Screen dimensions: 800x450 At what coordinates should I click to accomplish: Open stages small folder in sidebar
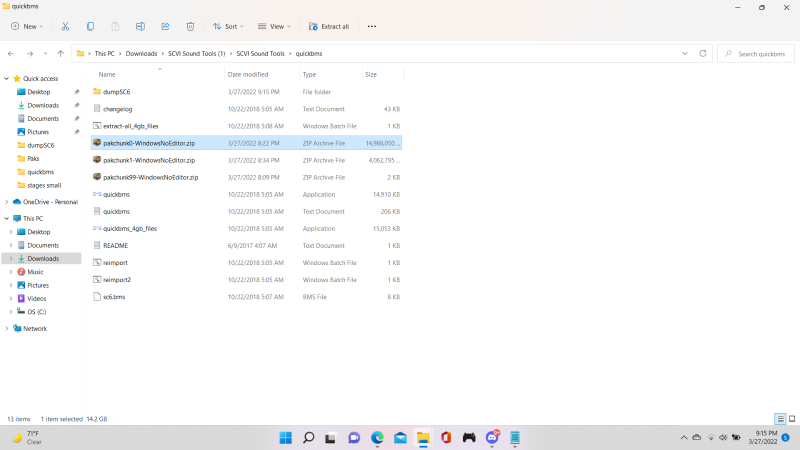(x=44, y=185)
